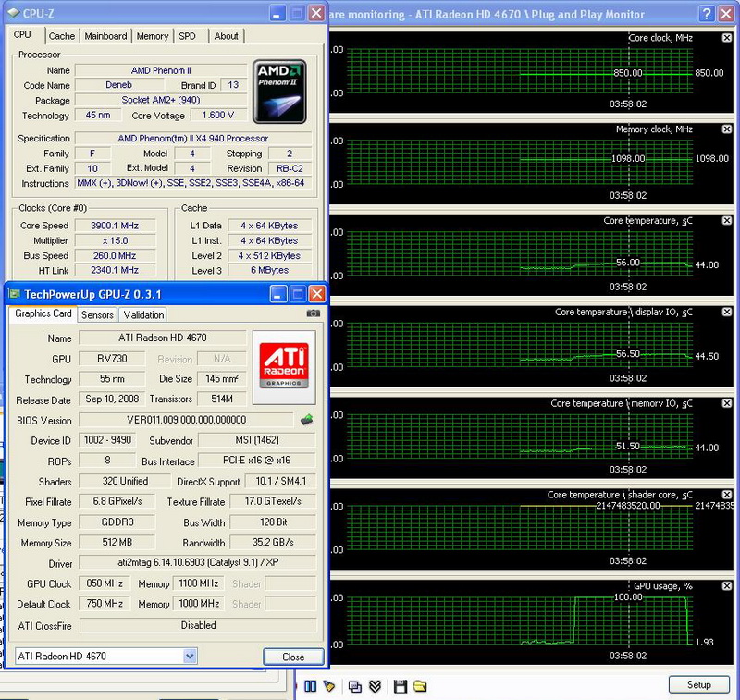The height and width of the screenshot is (700, 740).
Task: Click the Bus Speed value 260.0 MHz
Action: 115,255
